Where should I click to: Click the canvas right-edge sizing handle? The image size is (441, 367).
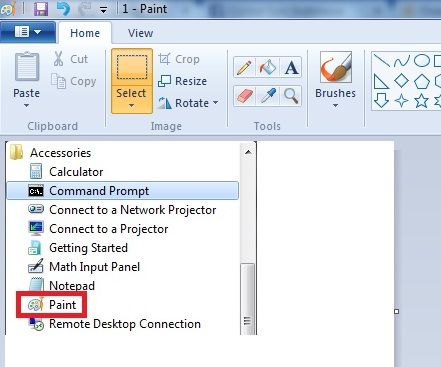[x=396, y=311]
